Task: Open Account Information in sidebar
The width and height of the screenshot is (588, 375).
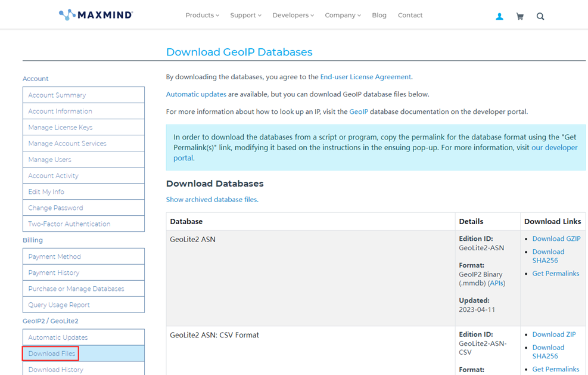Action: click(83, 111)
